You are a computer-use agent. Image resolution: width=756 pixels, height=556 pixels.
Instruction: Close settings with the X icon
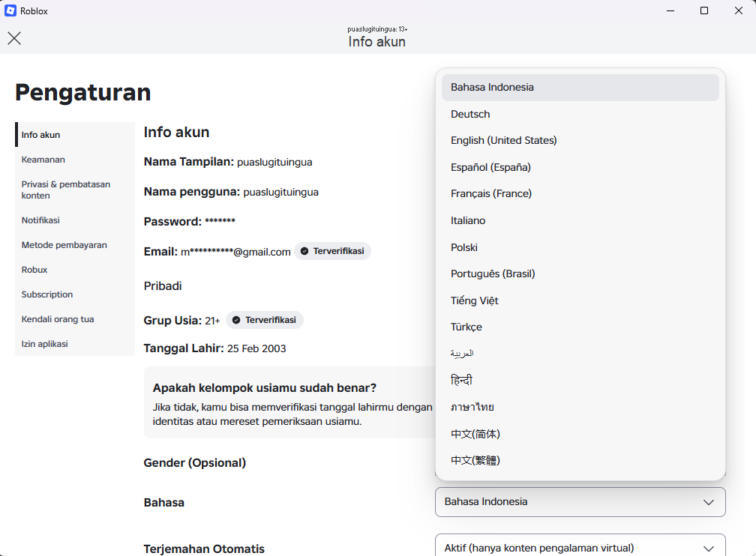[14, 38]
